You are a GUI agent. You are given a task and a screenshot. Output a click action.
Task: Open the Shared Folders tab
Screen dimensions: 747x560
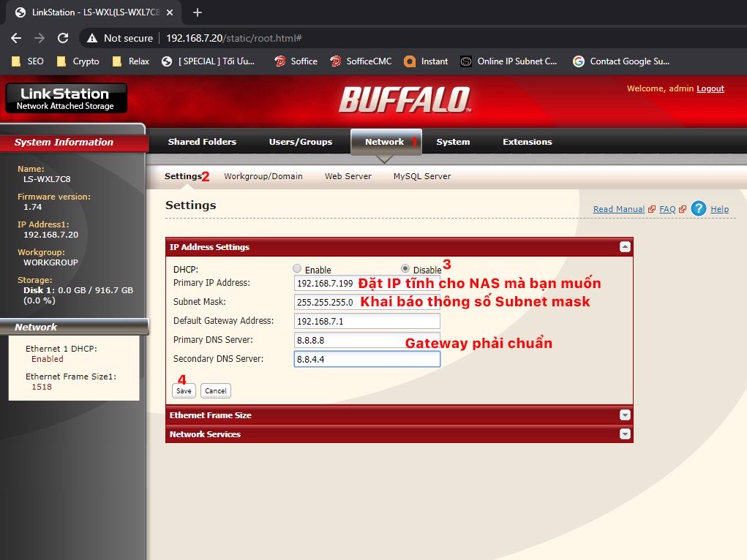pyautogui.click(x=202, y=142)
